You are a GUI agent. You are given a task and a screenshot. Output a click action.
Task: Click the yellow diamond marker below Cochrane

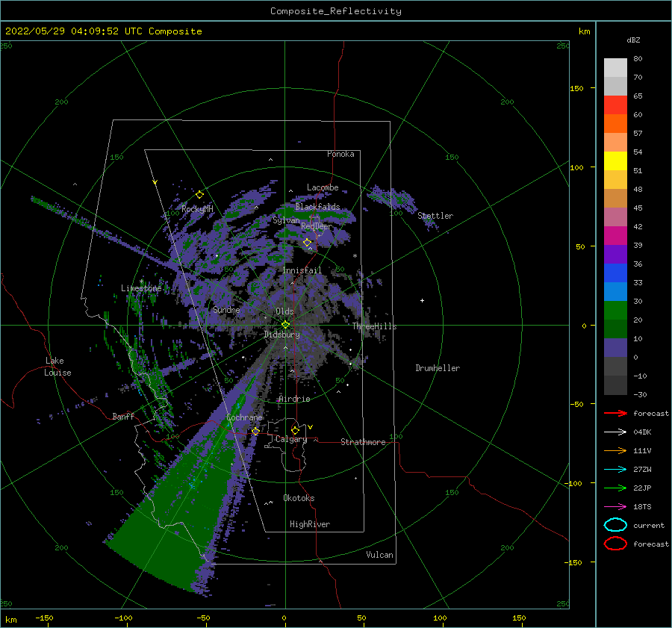pyautogui.click(x=255, y=431)
